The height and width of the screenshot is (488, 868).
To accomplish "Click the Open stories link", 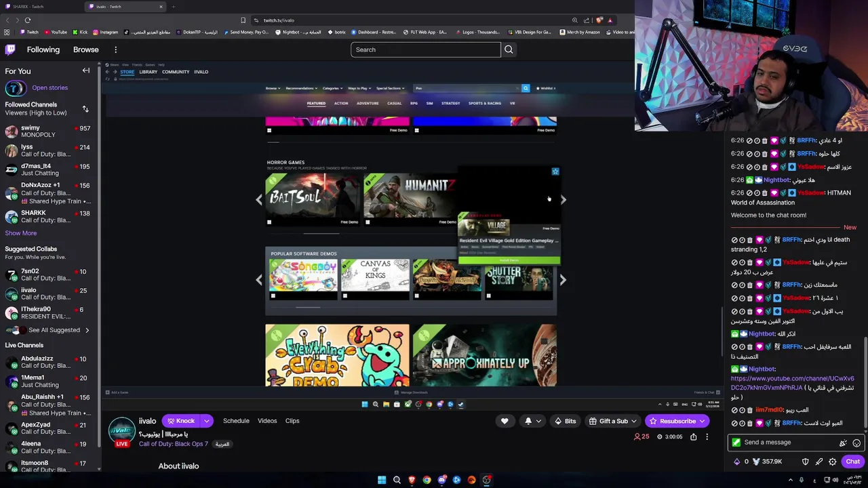I will pos(50,87).
